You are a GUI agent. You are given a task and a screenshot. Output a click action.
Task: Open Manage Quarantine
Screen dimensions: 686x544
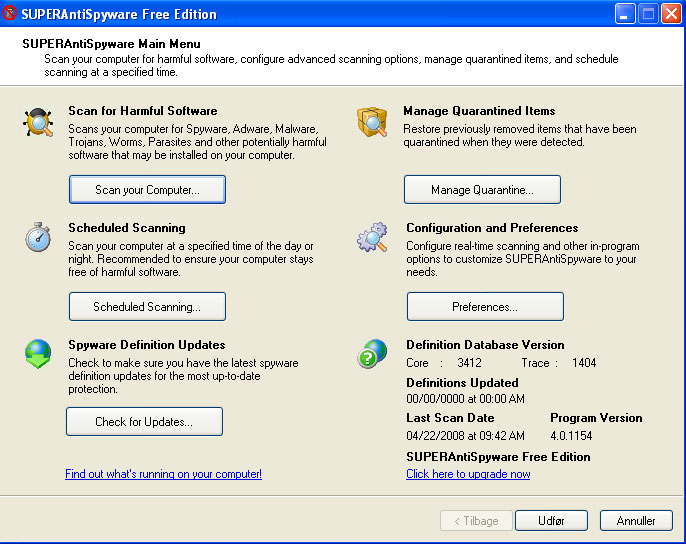point(482,189)
